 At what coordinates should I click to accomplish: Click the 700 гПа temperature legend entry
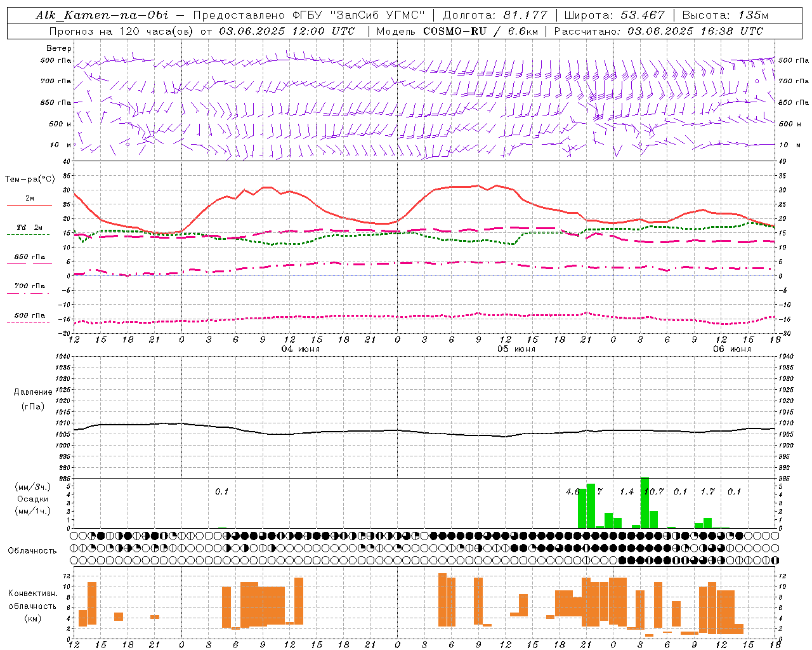pos(30,286)
